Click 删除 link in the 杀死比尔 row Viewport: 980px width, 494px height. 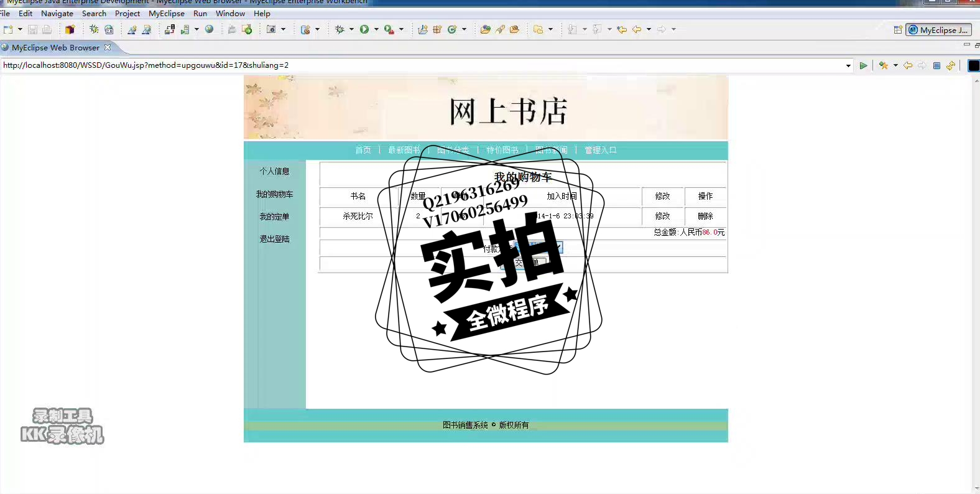pyautogui.click(x=705, y=216)
